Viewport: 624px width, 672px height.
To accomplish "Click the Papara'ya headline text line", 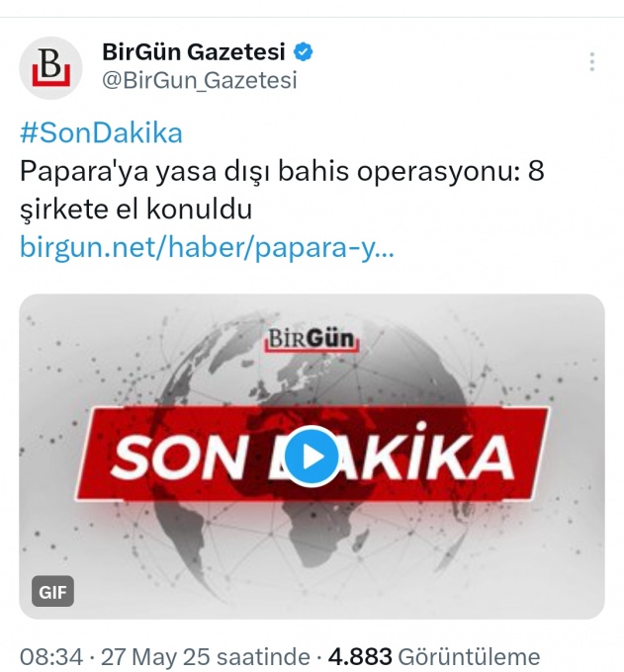I will [282, 171].
